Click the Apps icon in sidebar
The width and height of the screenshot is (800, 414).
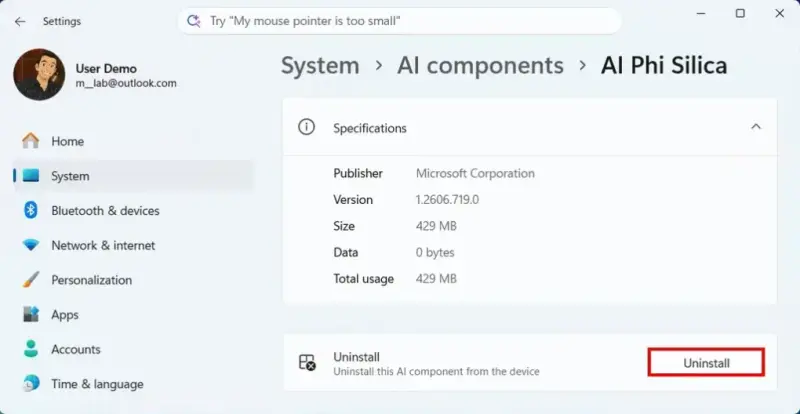[x=31, y=314]
